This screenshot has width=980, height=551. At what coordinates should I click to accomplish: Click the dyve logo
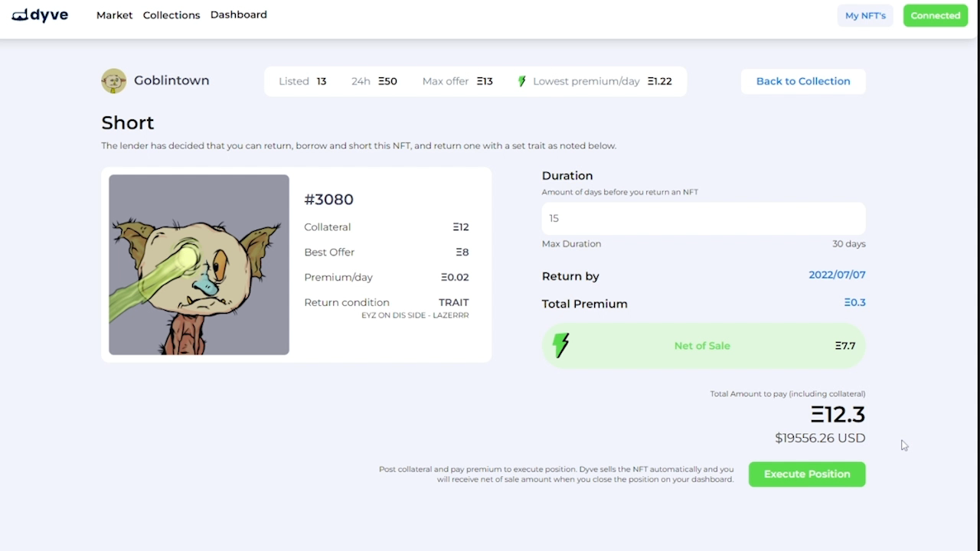[x=40, y=15]
